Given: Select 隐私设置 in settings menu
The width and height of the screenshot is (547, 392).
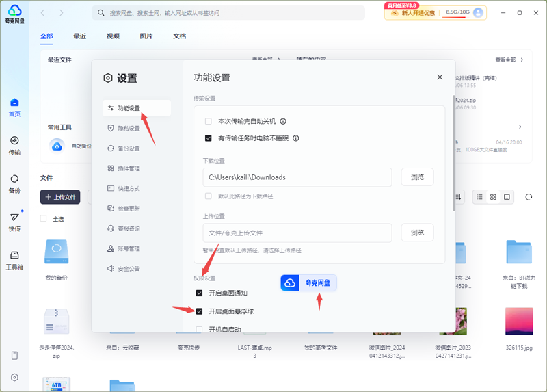Looking at the screenshot, I should [128, 128].
